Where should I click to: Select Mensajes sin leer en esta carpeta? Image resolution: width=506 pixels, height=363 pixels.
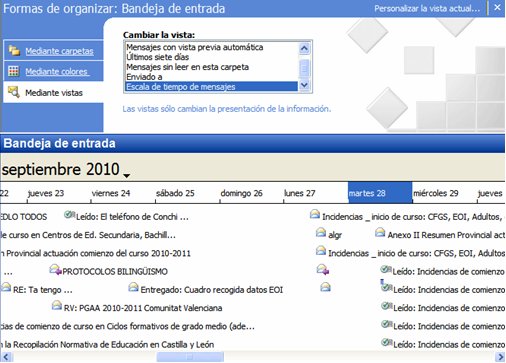pos(187,67)
